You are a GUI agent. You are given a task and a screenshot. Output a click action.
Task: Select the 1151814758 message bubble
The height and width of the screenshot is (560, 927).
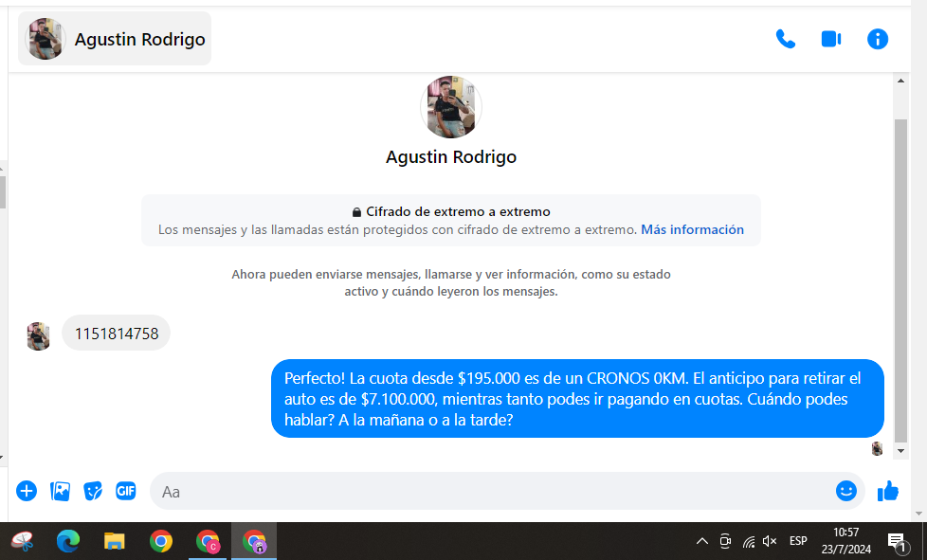pos(117,333)
